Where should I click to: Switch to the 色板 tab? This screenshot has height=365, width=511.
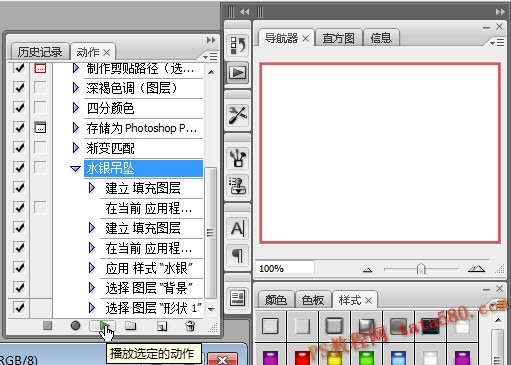pyautogui.click(x=312, y=300)
